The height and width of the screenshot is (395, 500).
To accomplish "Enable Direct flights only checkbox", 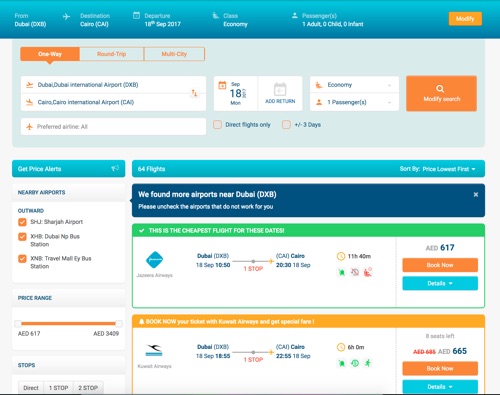I will 217,125.
